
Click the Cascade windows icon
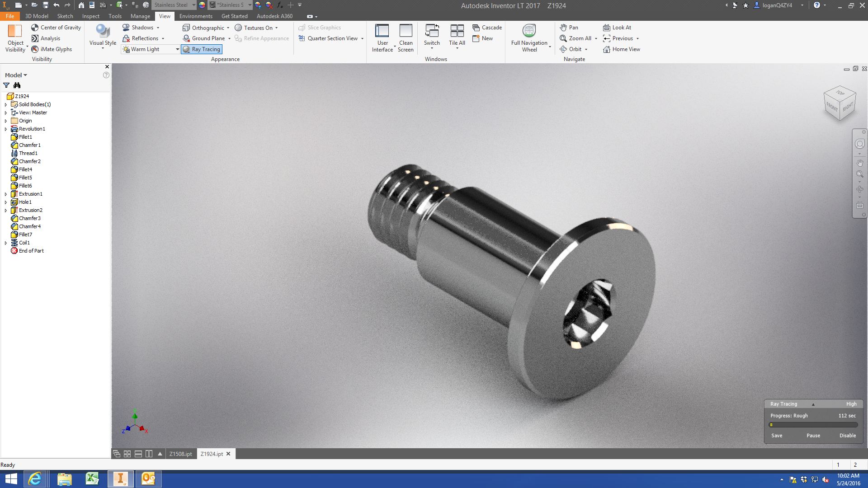pyautogui.click(x=476, y=28)
